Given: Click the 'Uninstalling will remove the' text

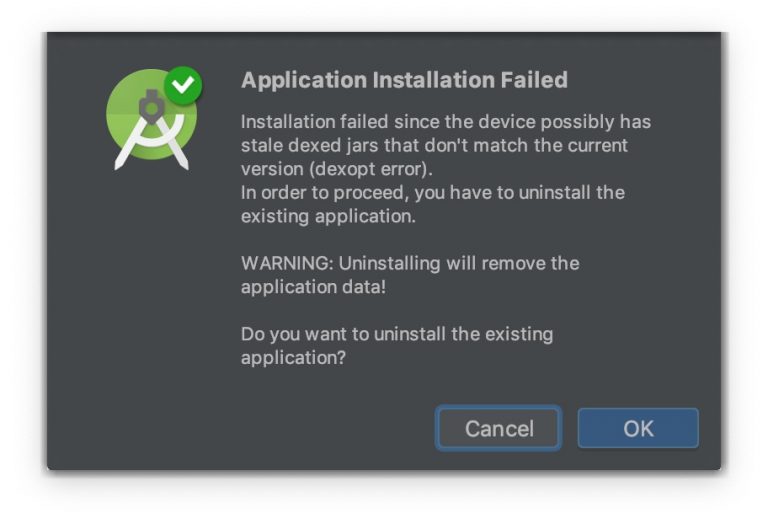Looking at the screenshot, I should coord(459,263).
